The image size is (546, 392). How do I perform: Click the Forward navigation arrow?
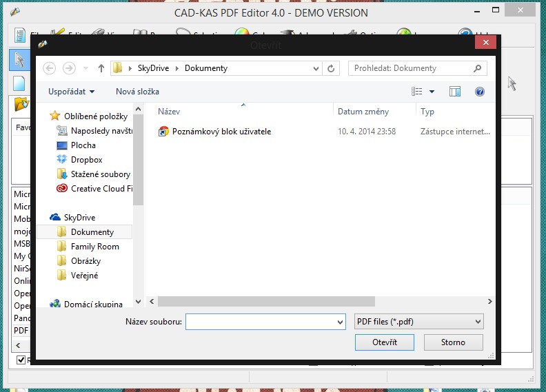(x=69, y=68)
